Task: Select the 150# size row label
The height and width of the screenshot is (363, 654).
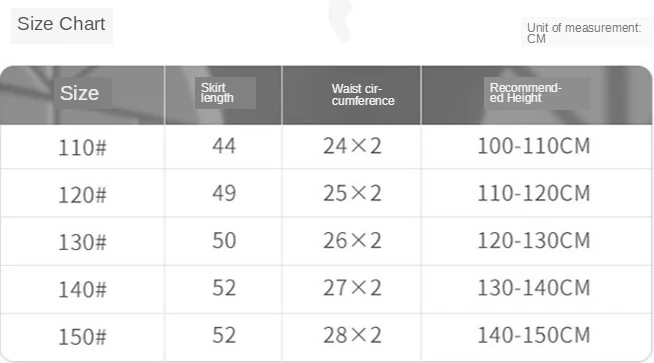Action: point(82,337)
